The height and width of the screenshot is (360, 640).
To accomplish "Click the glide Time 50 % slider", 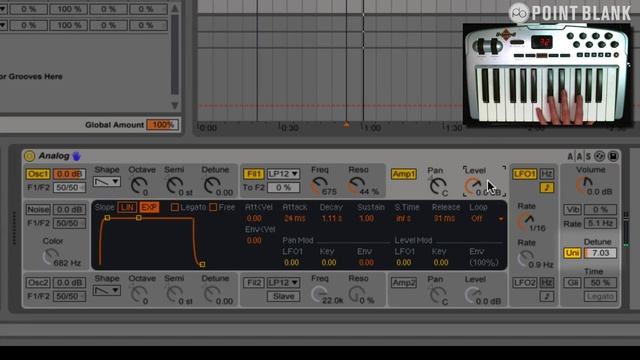I will 600,282.
